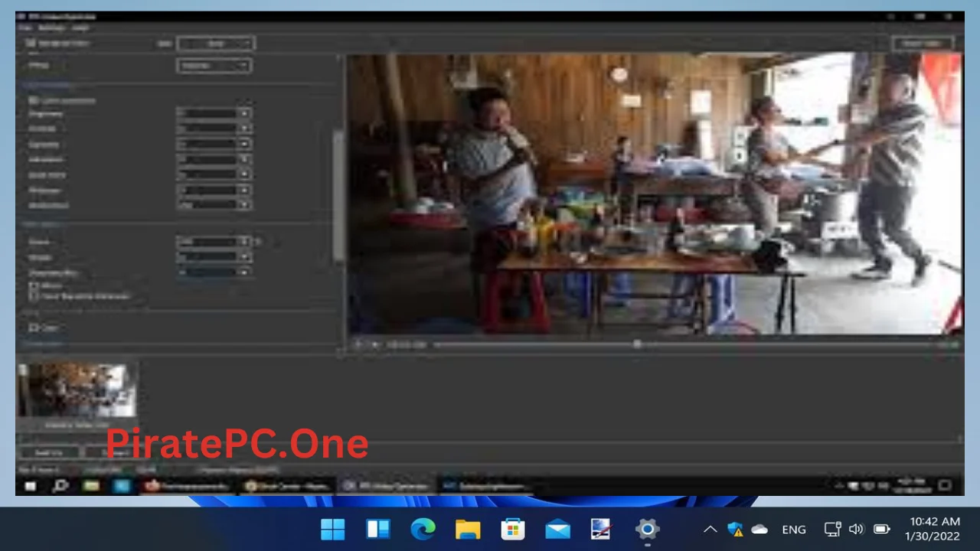Click the first field in the size section

pos(214,242)
